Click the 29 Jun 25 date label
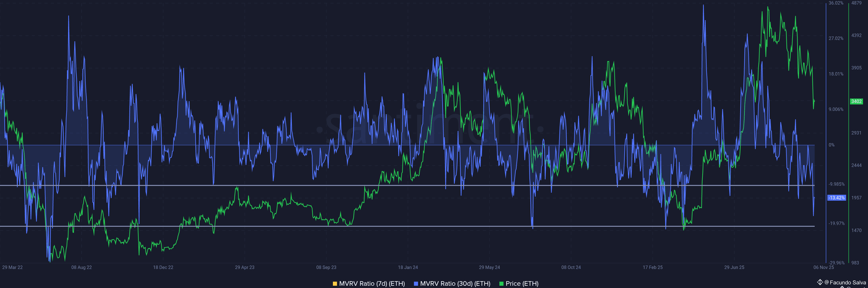868x288 pixels. point(734,267)
